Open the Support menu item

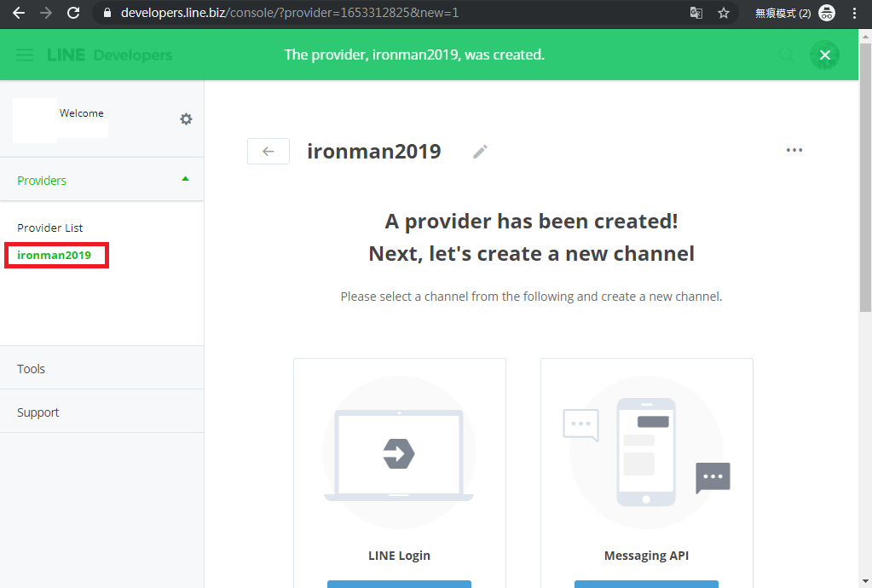[101, 412]
